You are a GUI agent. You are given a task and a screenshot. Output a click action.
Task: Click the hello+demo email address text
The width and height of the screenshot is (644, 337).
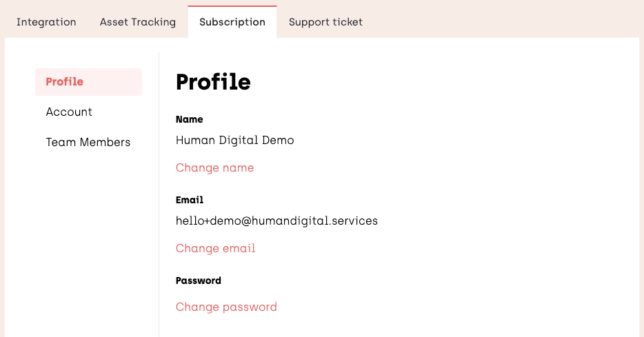276,221
